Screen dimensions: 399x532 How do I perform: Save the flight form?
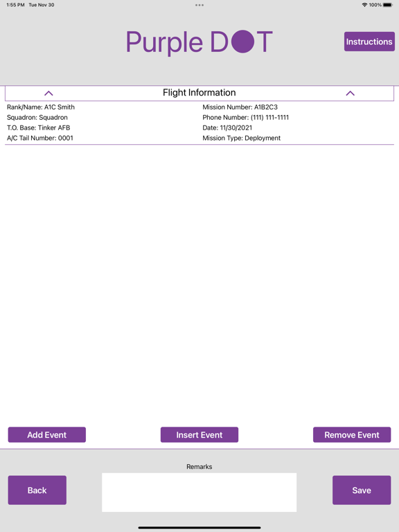(362, 490)
